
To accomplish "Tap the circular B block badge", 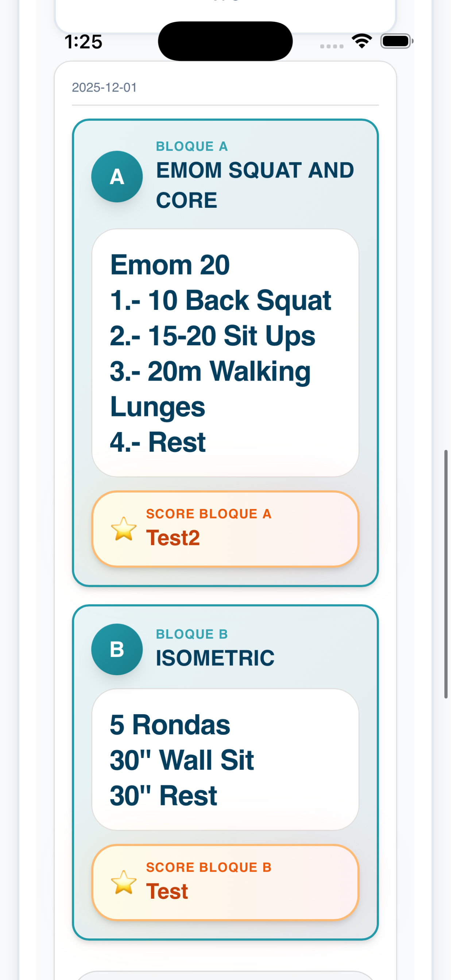I will click(x=117, y=649).
